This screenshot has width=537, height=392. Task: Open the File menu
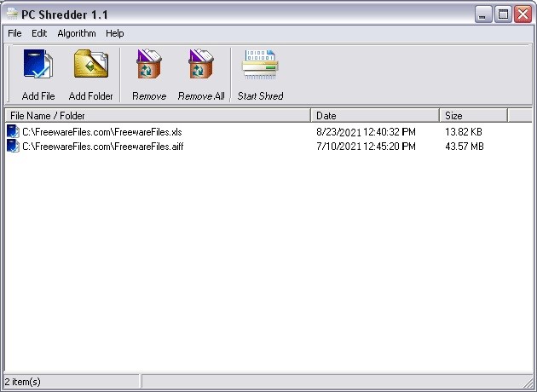pos(14,33)
